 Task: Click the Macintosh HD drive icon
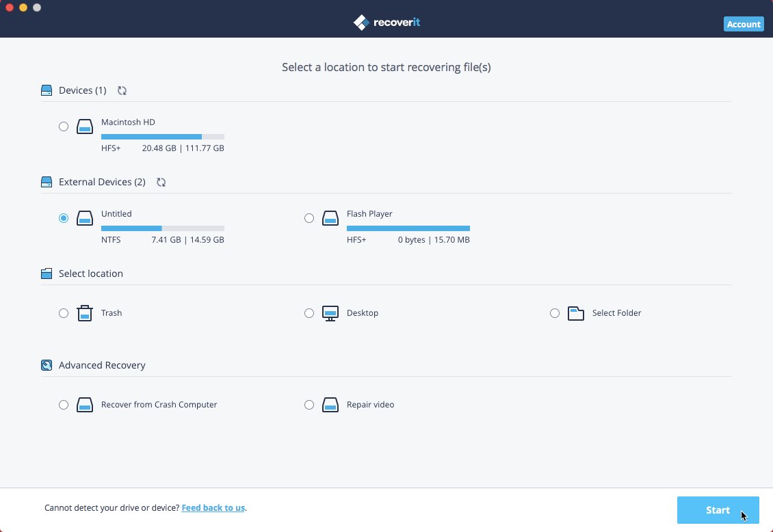pos(85,127)
